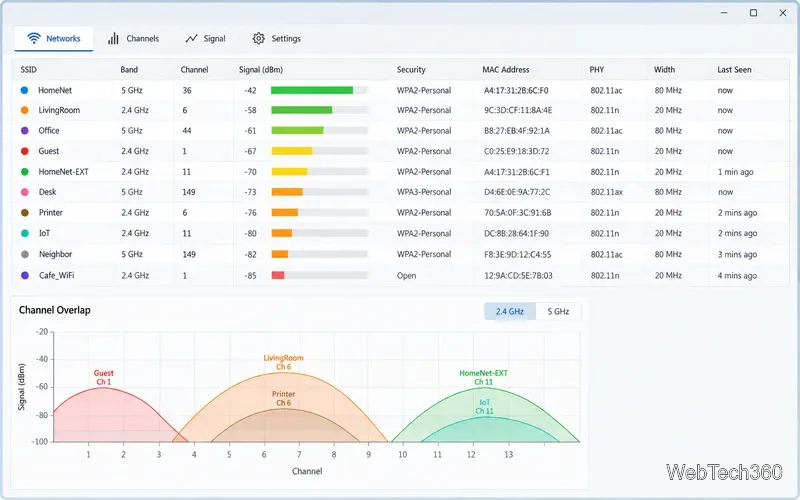Screen dimensions: 800x500
Task: Click the bar chart icon beside Channels
Action: click(113, 38)
